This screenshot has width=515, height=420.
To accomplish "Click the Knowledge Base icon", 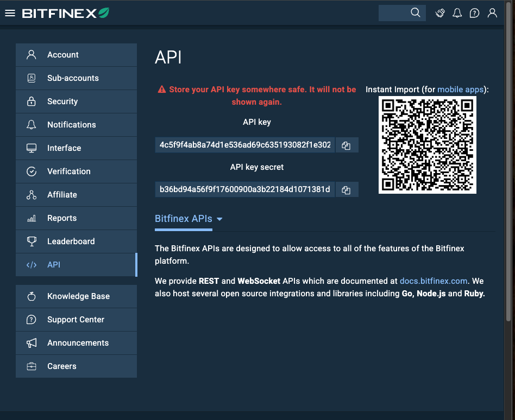I will (x=32, y=296).
